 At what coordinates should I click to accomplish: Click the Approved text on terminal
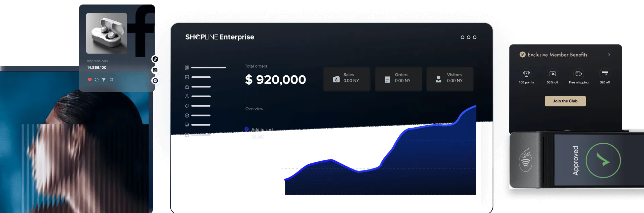click(x=576, y=160)
